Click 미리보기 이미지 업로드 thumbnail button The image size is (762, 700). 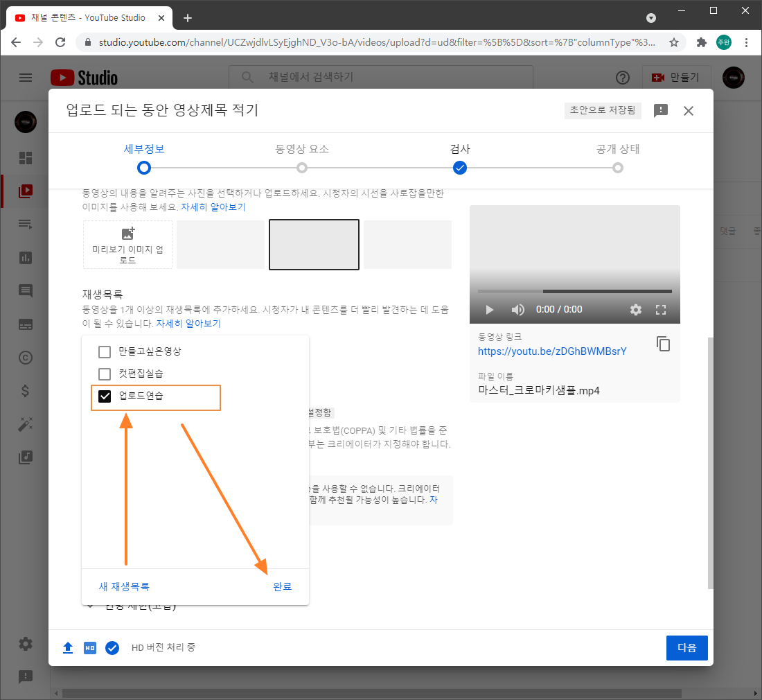pyautogui.click(x=128, y=245)
